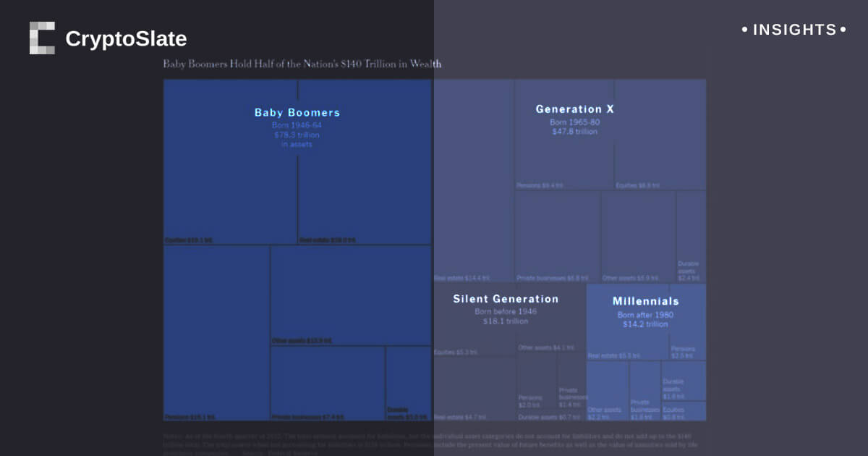Select Generation X Pensions $9.4 tril. label

(x=540, y=186)
